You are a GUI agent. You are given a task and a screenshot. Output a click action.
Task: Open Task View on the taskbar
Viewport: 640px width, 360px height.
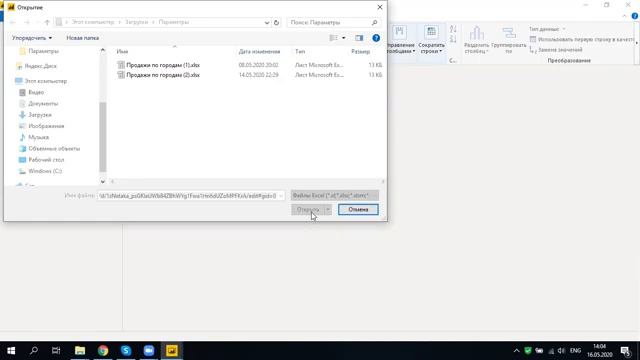pos(56,351)
